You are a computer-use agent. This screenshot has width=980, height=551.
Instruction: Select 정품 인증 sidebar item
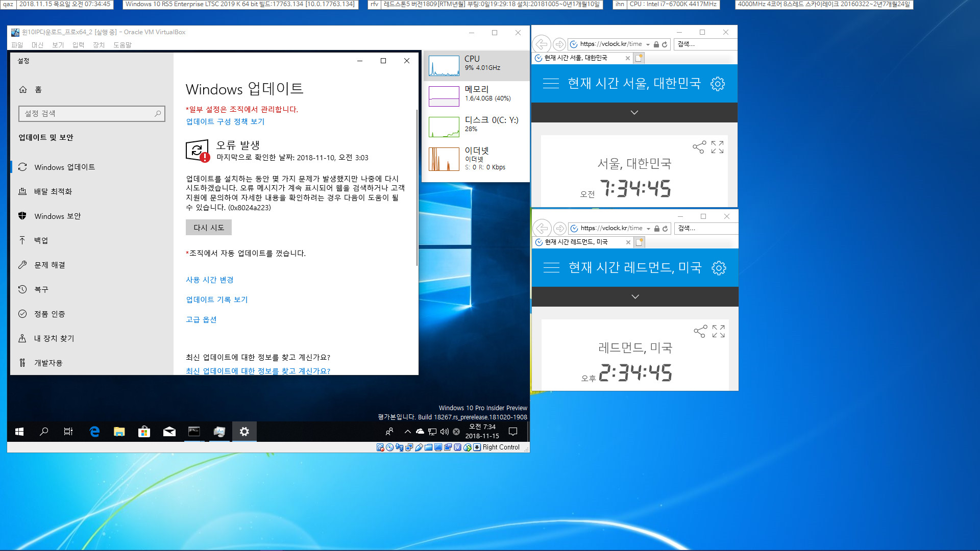pyautogui.click(x=92, y=314)
